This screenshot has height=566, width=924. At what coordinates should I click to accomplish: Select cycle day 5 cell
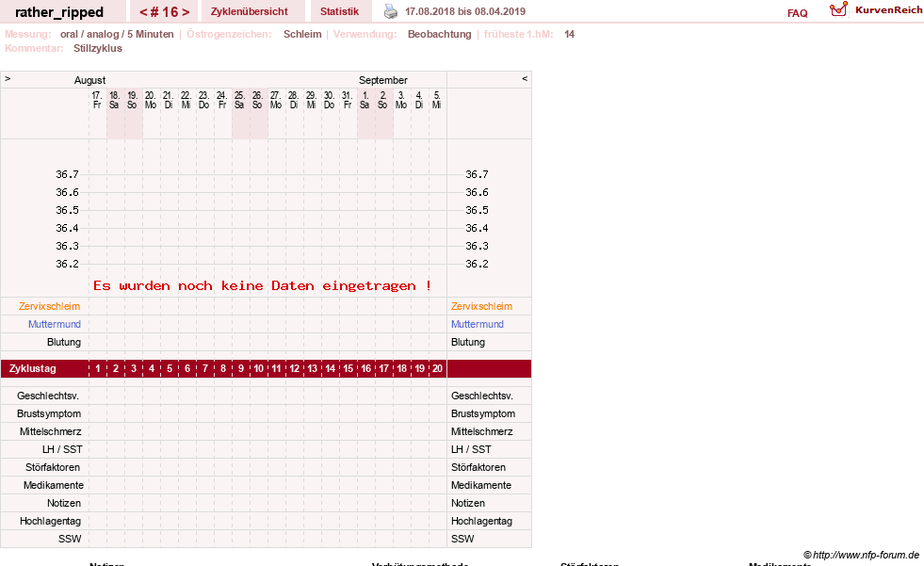[x=170, y=368]
